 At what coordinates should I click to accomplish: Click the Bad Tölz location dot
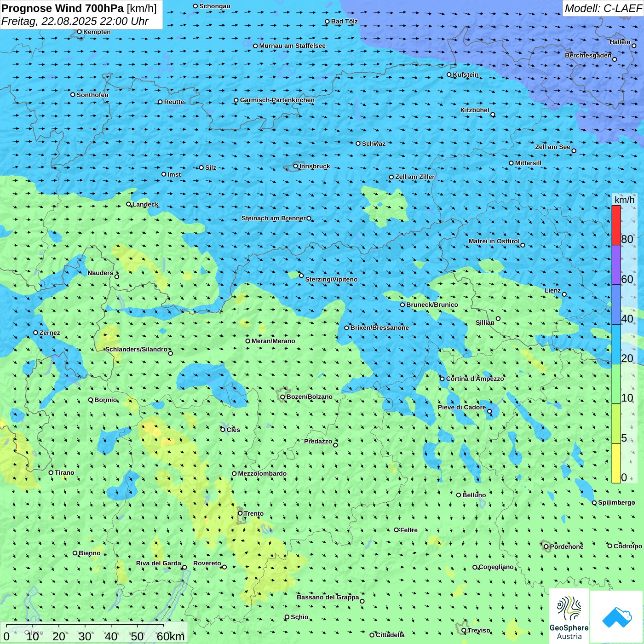point(328,22)
